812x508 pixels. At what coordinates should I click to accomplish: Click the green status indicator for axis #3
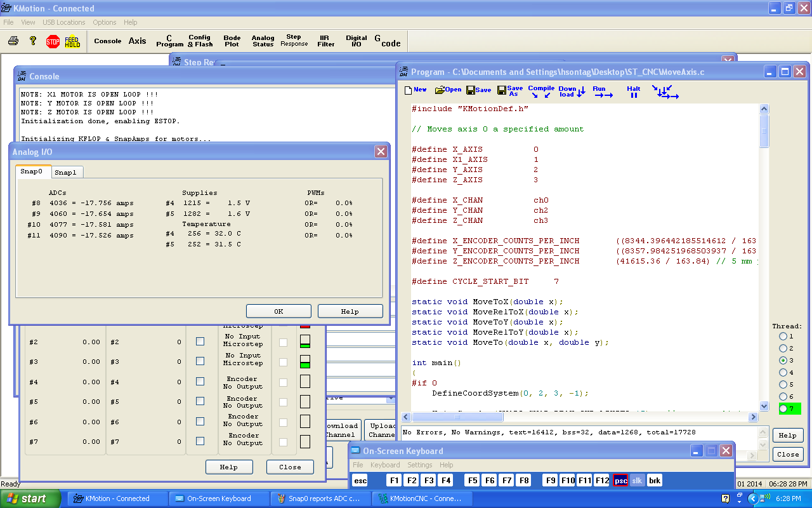click(305, 362)
